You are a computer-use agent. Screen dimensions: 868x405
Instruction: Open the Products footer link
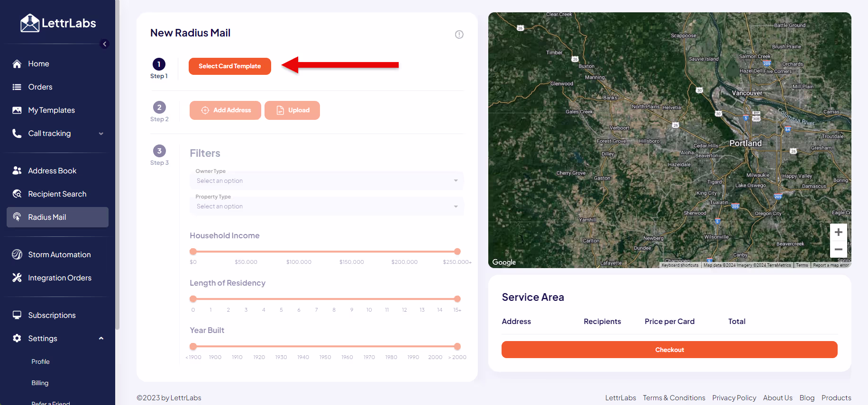coord(836,398)
